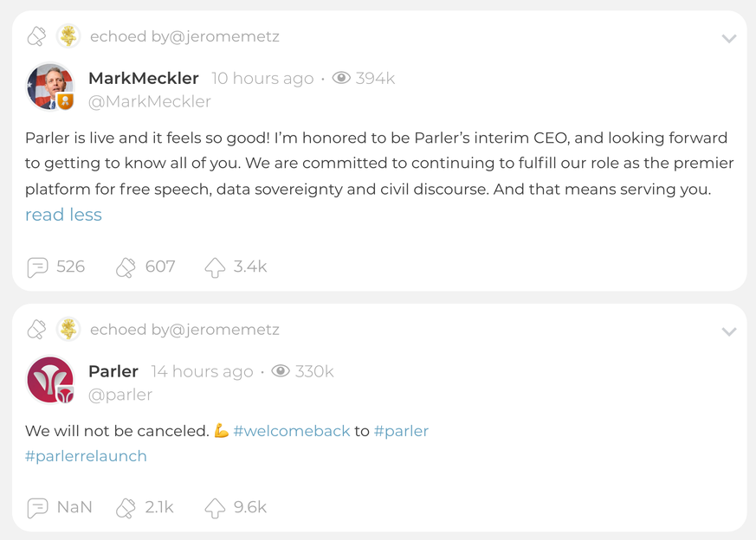
Task: Click the echo icon in the first post header
Action: (36, 36)
